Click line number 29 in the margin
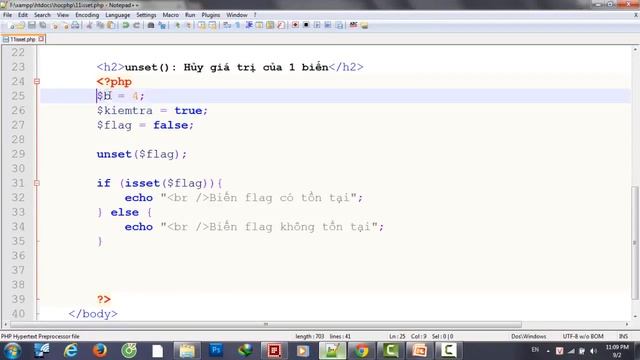Image resolution: width=640 pixels, height=360 pixels. 18,154
